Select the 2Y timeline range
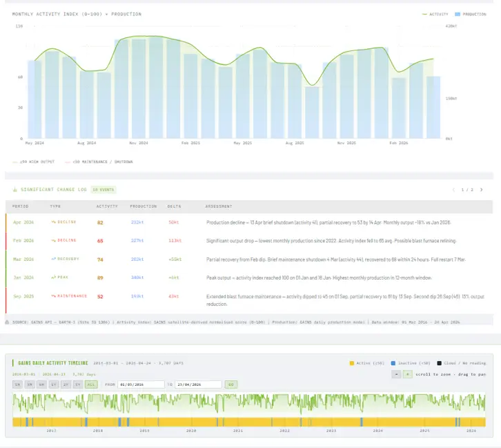The width and height of the screenshot is (501, 448). pyautogui.click(x=66, y=384)
